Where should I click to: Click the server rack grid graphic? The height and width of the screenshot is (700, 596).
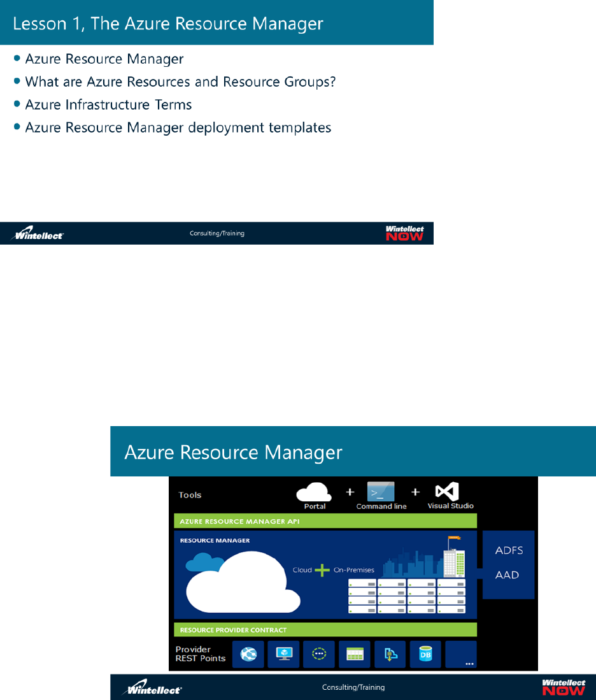point(407,596)
